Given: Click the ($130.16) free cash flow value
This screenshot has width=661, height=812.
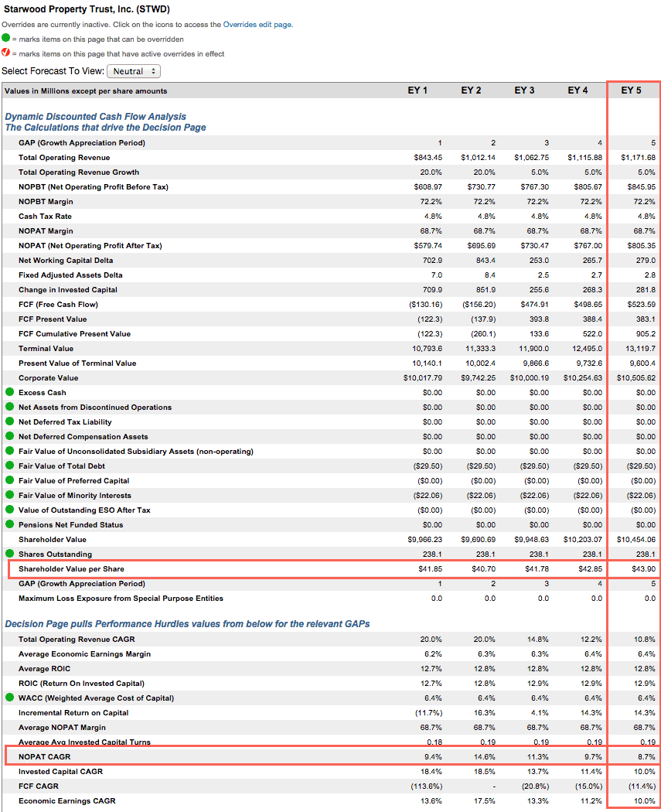Looking at the screenshot, I should click(425, 305).
